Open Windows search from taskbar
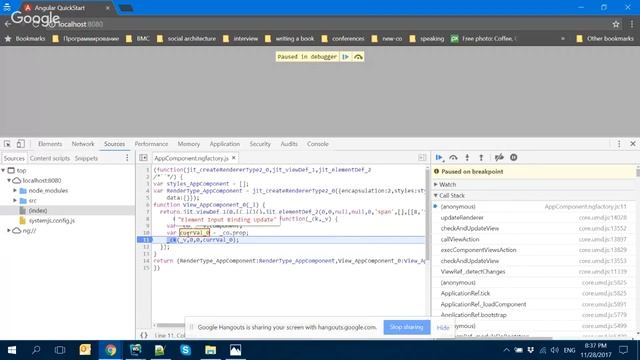 [36, 350]
